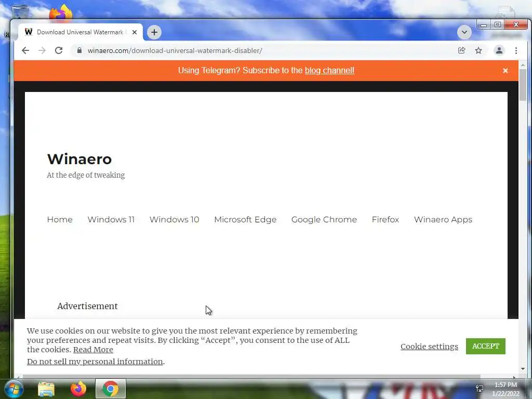Click the network tray icon

point(480,389)
